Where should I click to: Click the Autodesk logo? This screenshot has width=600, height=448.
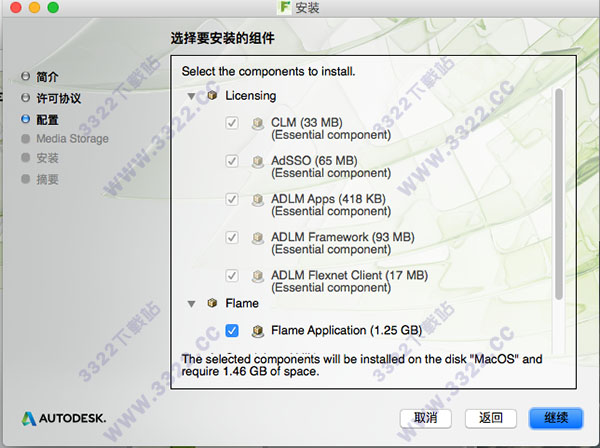pyautogui.click(x=64, y=419)
